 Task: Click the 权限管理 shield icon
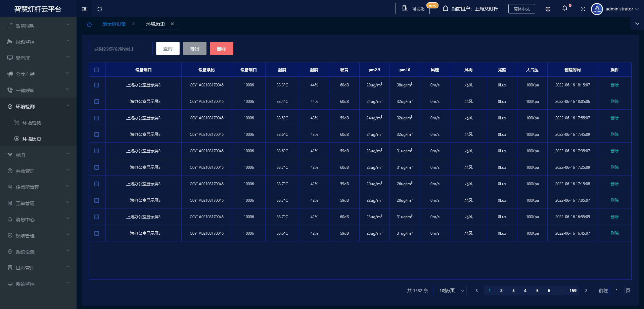(x=10, y=235)
